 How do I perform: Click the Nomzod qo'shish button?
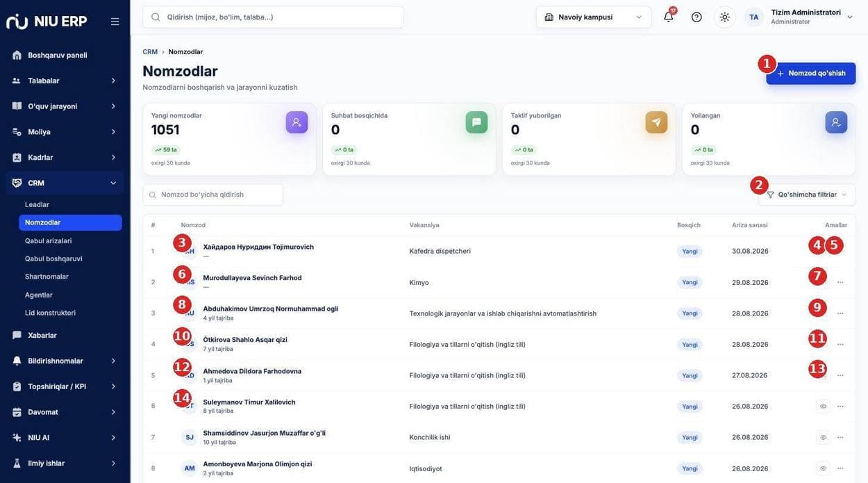811,74
